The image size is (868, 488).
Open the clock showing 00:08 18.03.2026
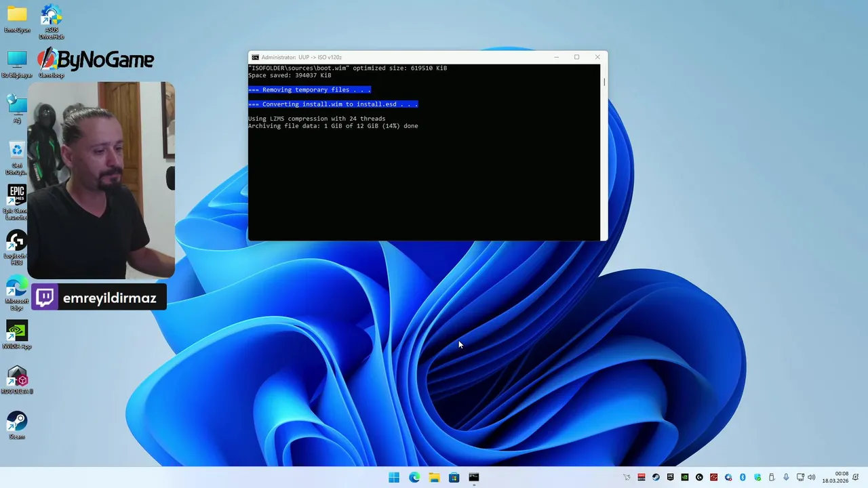coord(835,477)
